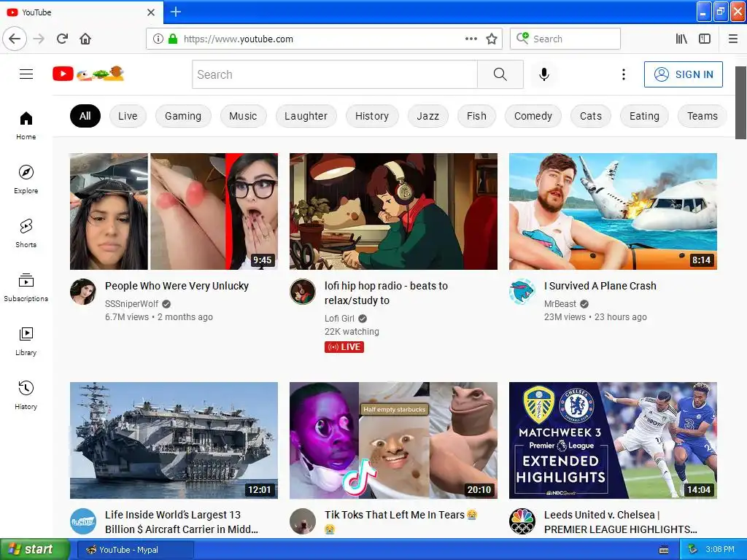747x560 pixels.
Task: Open Library in the sidebar
Action: point(26,341)
